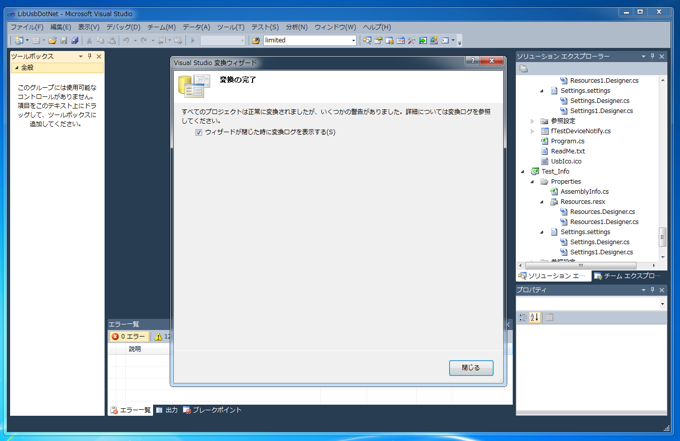Click Solution Explorer vertical scrollbar thumb
The width and height of the screenshot is (680, 441).
click(662, 237)
